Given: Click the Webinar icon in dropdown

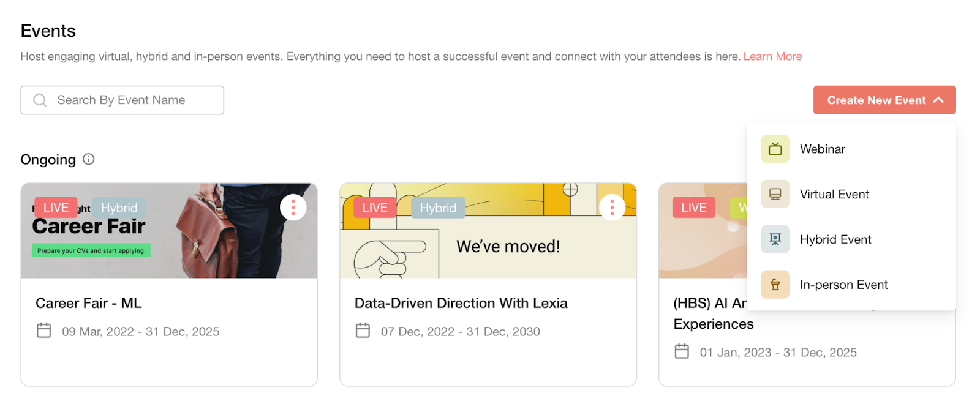Looking at the screenshot, I should (775, 149).
